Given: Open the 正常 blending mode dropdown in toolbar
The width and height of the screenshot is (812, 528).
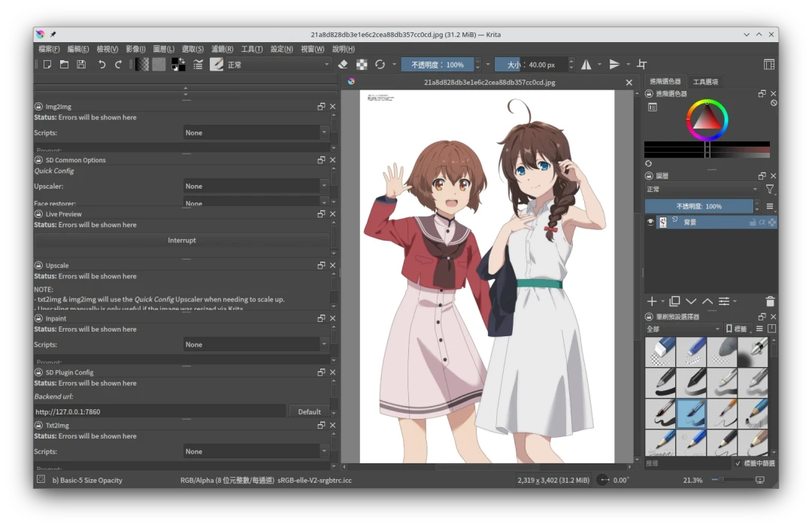Looking at the screenshot, I should (278, 65).
